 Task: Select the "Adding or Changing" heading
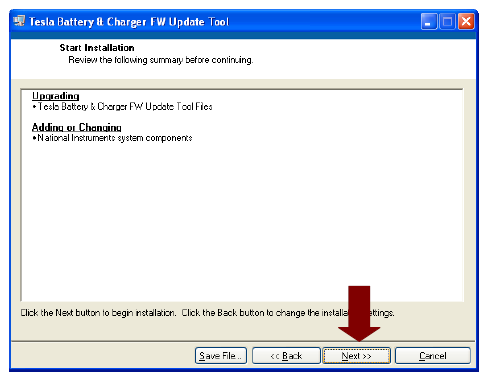coord(76,127)
